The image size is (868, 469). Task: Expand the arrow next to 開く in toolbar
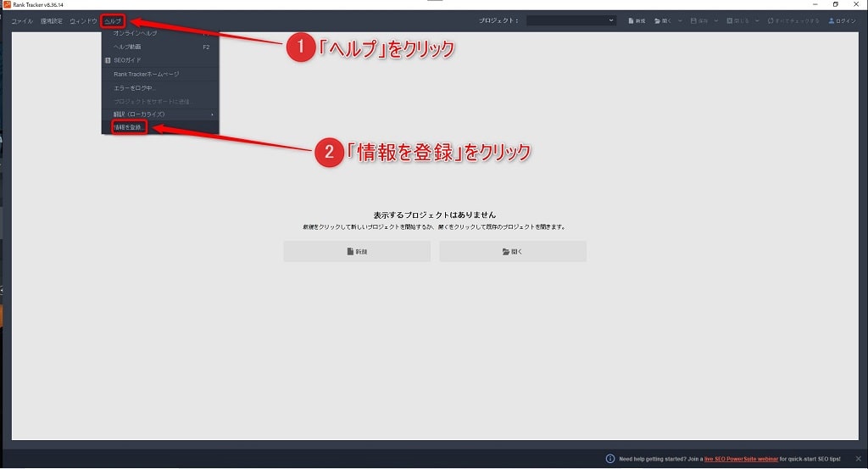click(x=679, y=20)
